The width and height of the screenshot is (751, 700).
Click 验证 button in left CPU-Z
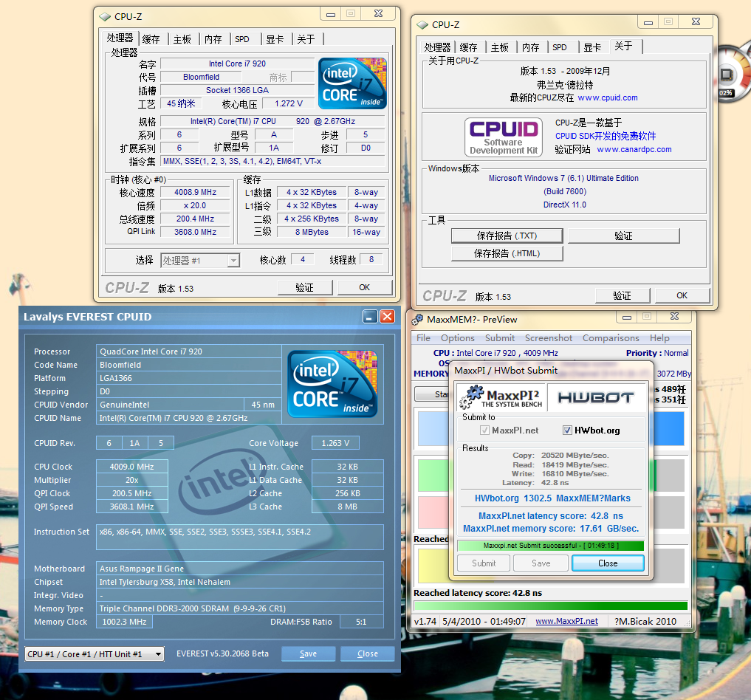tap(305, 287)
